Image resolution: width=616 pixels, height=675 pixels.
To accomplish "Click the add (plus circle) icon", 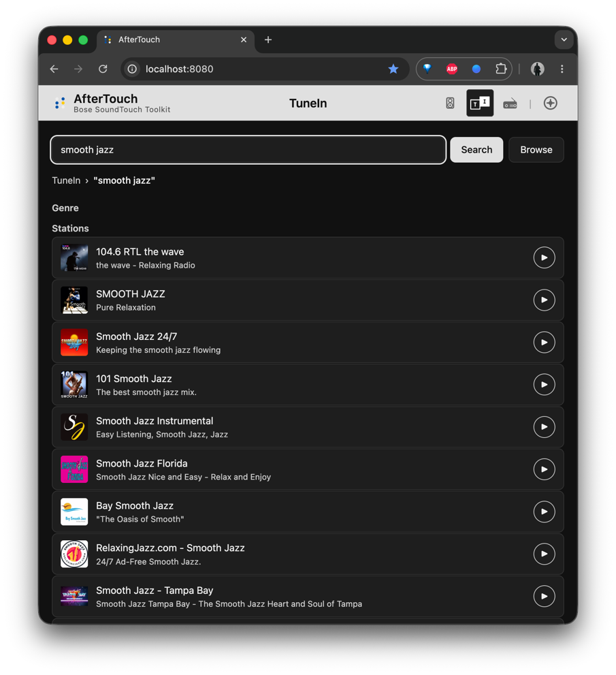I will tap(550, 104).
